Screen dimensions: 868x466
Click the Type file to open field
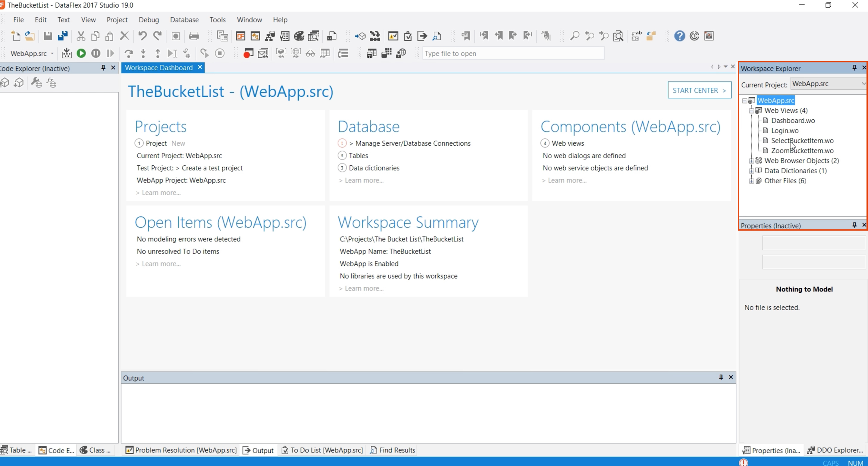(512, 53)
